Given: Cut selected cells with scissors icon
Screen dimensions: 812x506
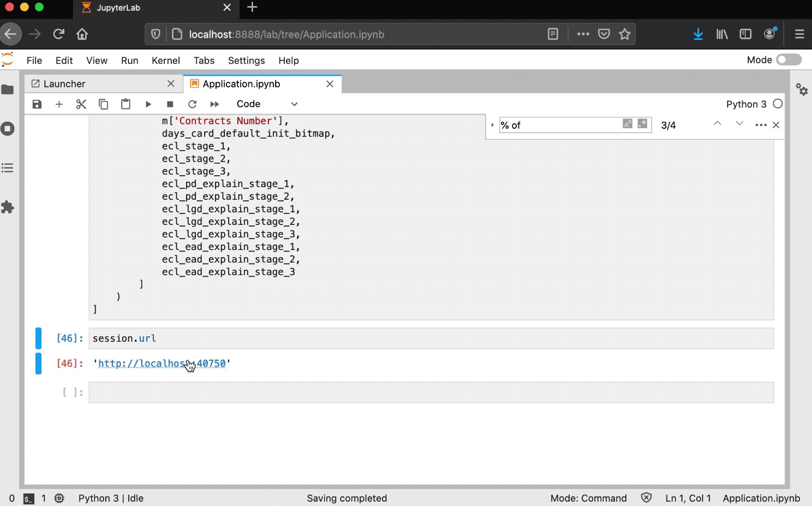Looking at the screenshot, I should tap(81, 104).
